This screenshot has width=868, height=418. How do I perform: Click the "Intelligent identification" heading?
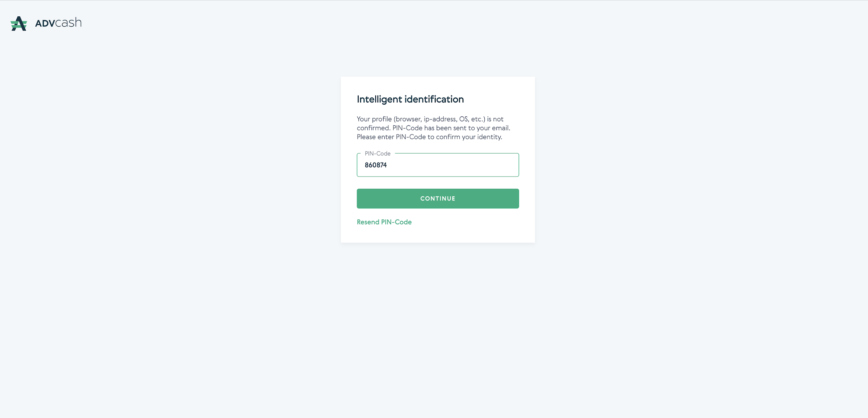click(410, 99)
